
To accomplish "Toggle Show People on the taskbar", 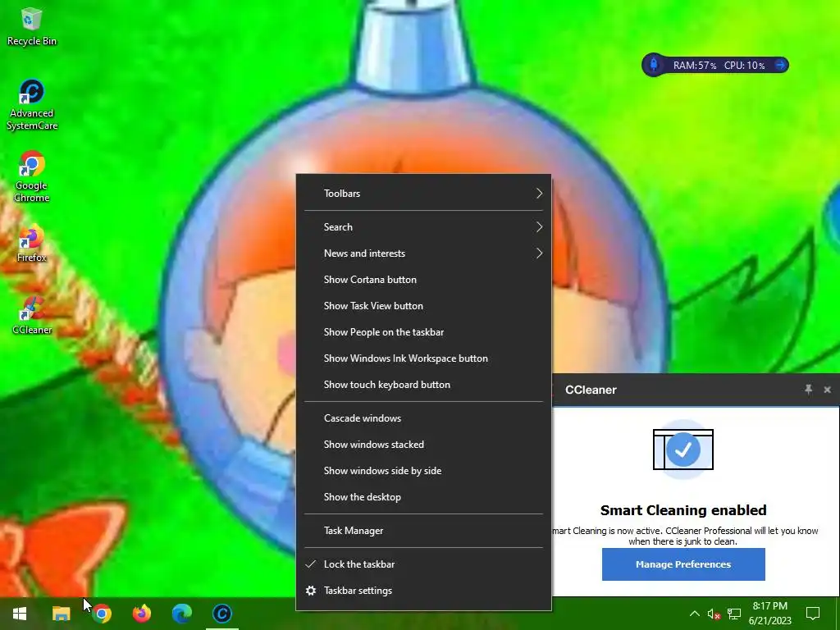I will (423, 332).
